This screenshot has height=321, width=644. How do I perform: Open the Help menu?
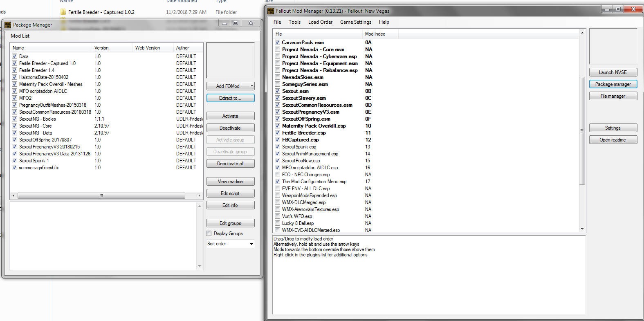[x=384, y=22]
